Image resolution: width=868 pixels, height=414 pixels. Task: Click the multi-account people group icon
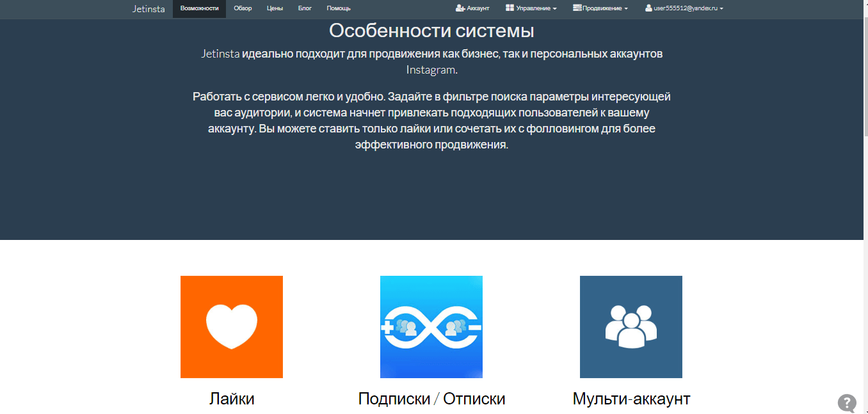point(631,326)
